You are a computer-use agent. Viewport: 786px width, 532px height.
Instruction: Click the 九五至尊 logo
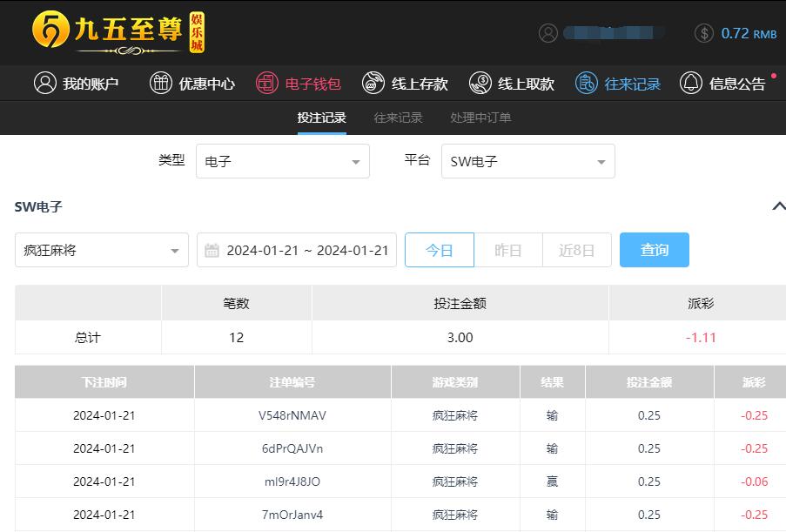[118, 32]
